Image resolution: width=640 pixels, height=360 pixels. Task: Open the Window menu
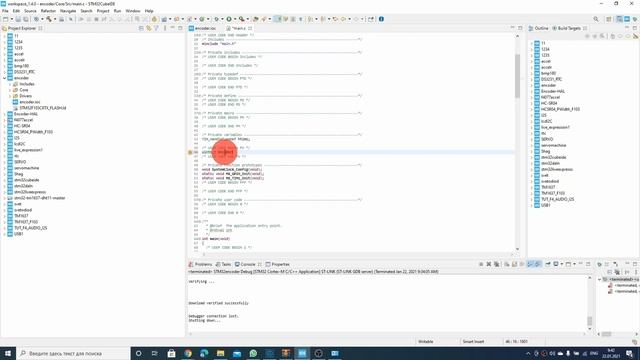(x=133, y=11)
